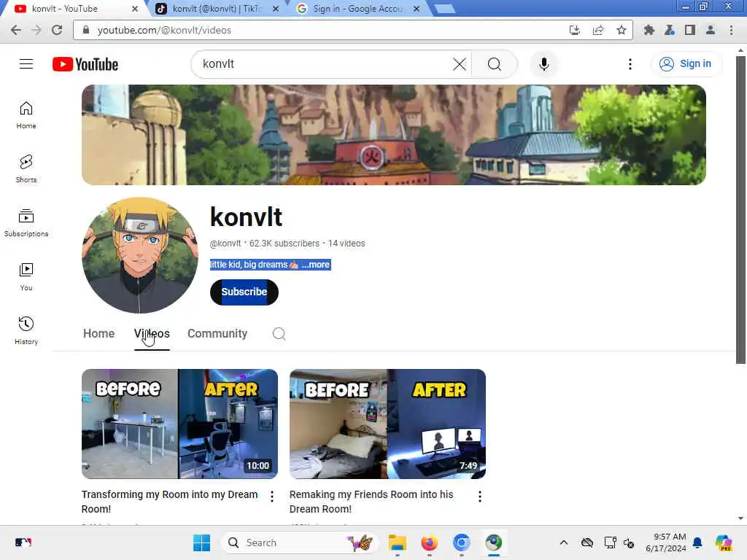Play the 7:49 friends room thumbnail
Image resolution: width=747 pixels, height=560 pixels.
tap(388, 424)
